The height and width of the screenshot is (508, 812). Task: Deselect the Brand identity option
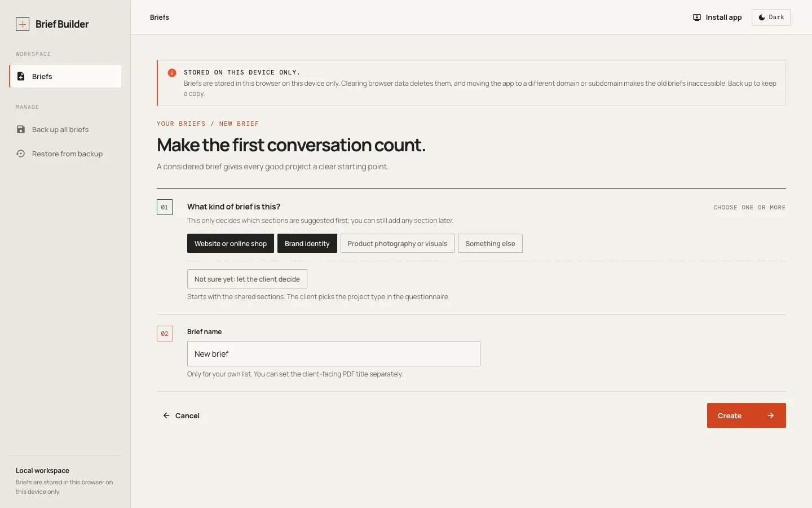pos(307,243)
